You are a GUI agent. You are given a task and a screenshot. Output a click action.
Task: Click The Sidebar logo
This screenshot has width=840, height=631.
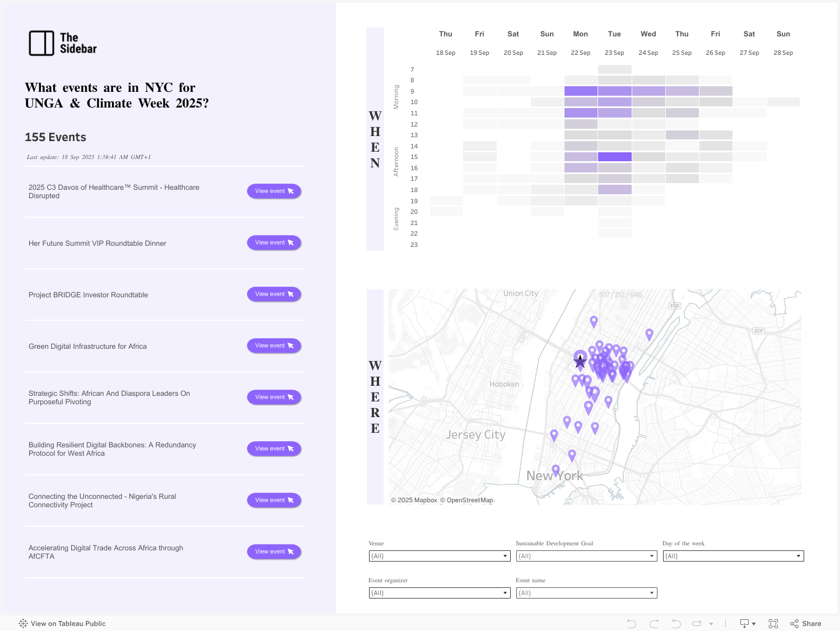63,43
